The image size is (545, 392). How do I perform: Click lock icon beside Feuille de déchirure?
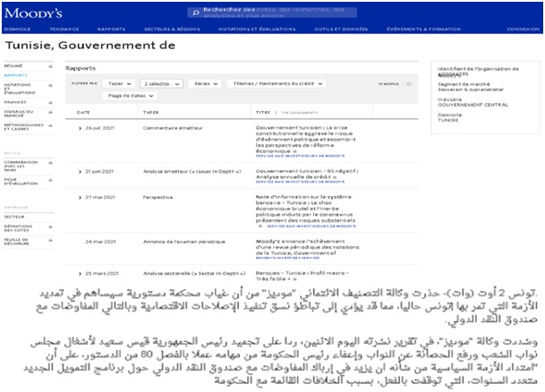pos(50,240)
